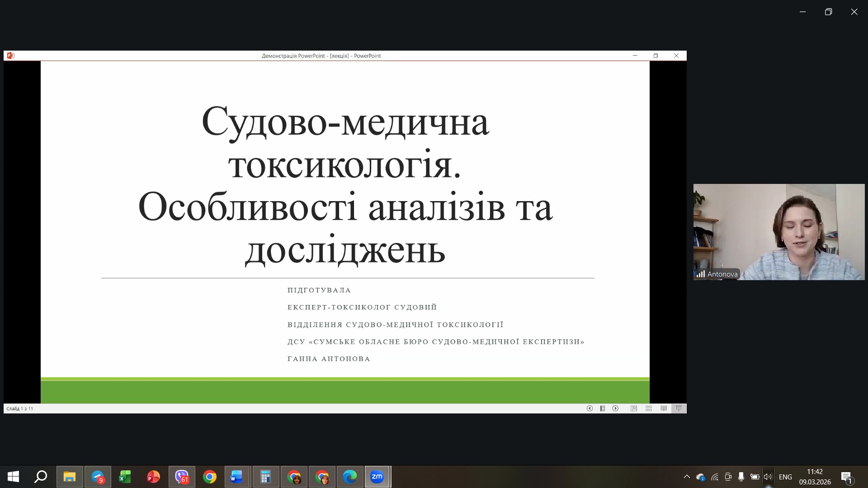The width and height of the screenshot is (868, 488).
Task: Open the slide list menu icon
Action: [x=603, y=408]
